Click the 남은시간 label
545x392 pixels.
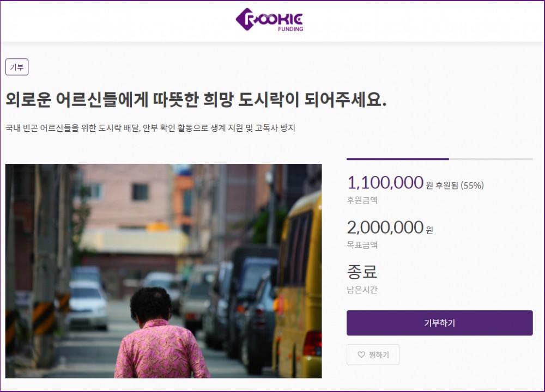pos(362,290)
